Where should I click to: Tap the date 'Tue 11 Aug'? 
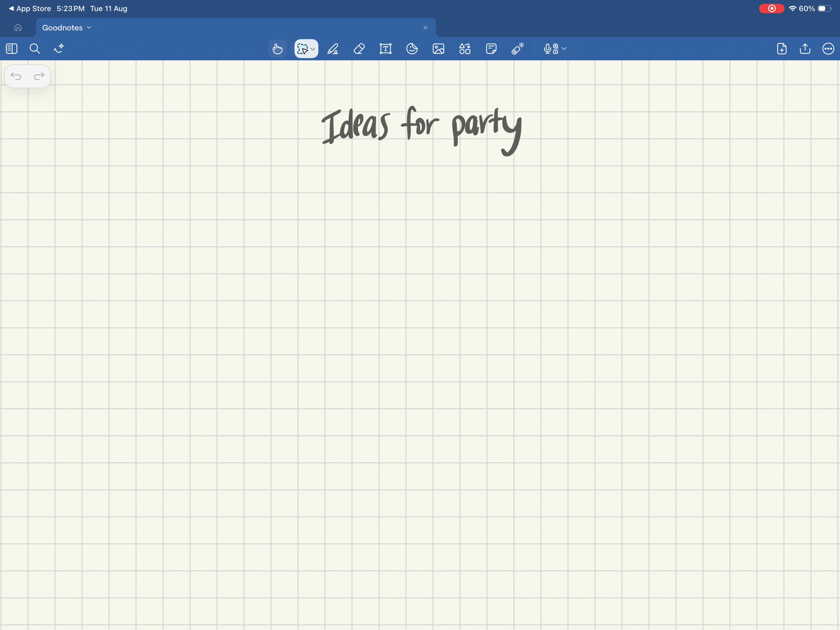click(x=109, y=8)
